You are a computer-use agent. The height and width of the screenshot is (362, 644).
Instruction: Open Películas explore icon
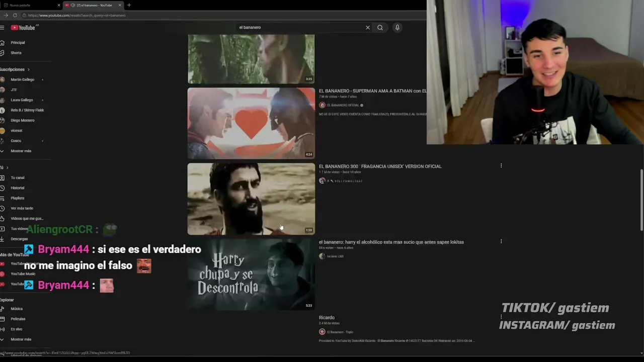point(3,319)
